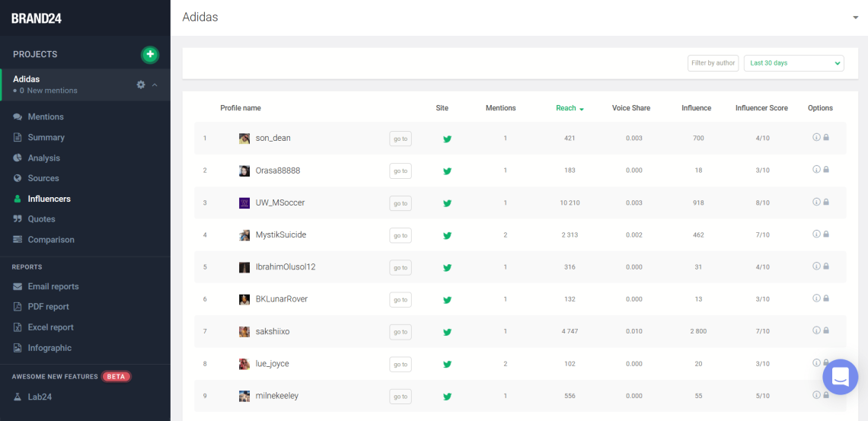Image resolution: width=868 pixels, height=421 pixels.
Task: Generate the PDF report
Action: pos(48,307)
